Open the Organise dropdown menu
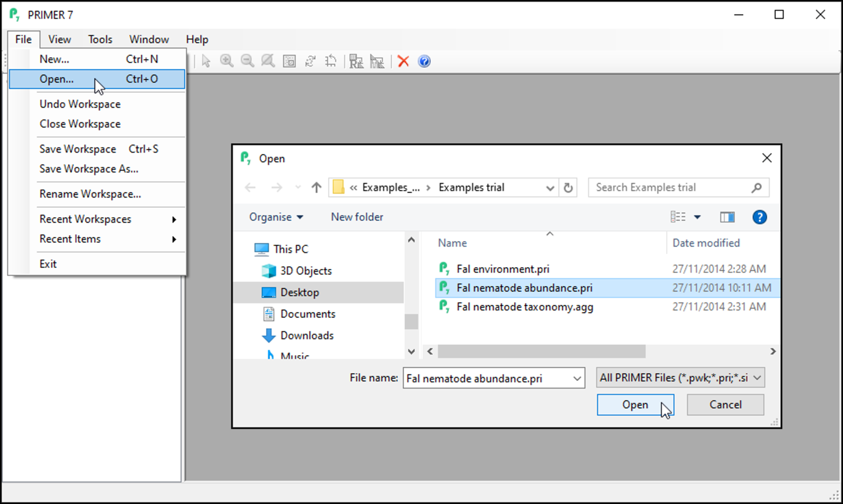This screenshot has height=504, width=843. pos(276,217)
